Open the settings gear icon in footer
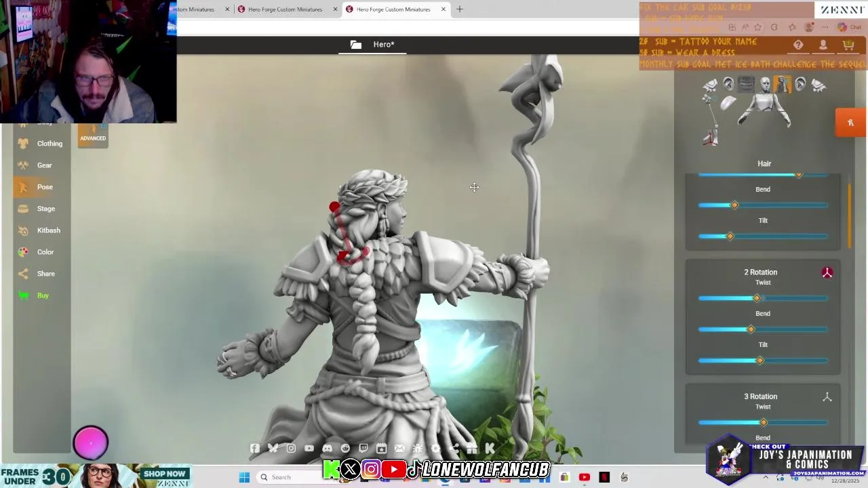This screenshot has height=488, width=868. click(x=436, y=448)
